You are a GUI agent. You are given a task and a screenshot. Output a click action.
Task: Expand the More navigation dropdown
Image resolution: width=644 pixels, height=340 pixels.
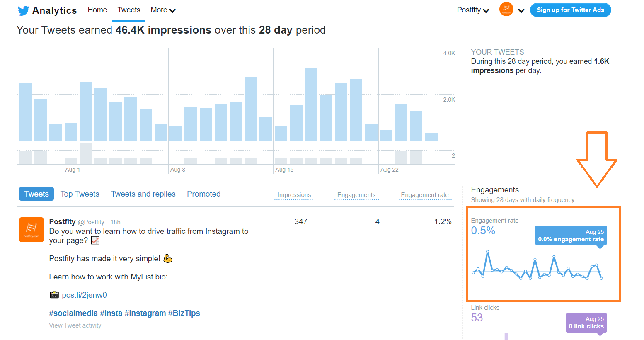(163, 10)
